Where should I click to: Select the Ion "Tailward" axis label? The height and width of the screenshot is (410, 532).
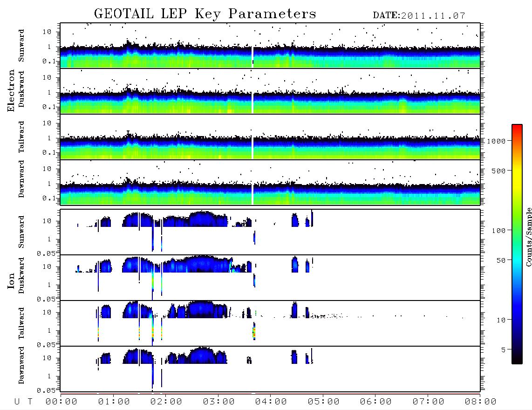pos(21,323)
